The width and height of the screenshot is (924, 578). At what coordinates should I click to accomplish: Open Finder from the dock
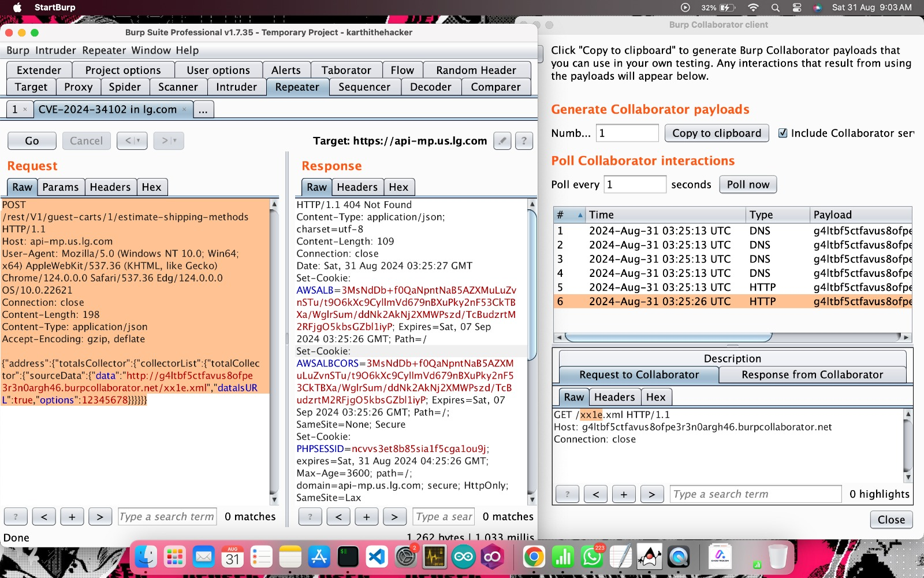[146, 557]
